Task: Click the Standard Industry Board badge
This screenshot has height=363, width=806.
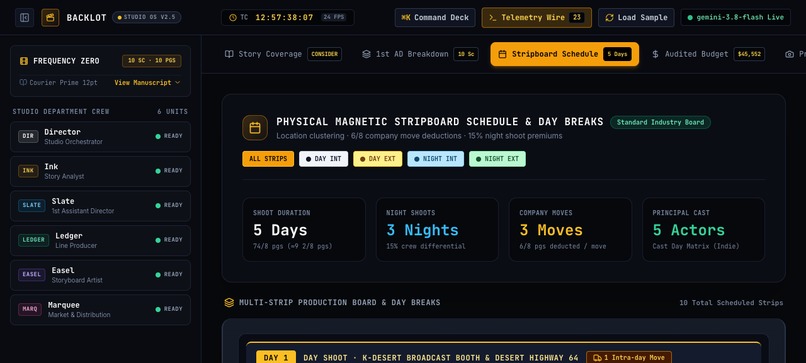Action: pyautogui.click(x=661, y=122)
